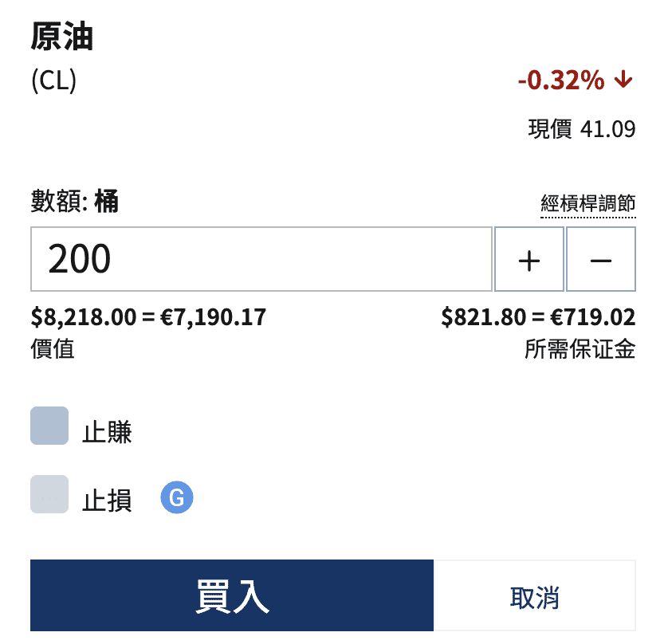Click the 原油 instrument title
Screen dimensions: 668x644
(x=61, y=37)
